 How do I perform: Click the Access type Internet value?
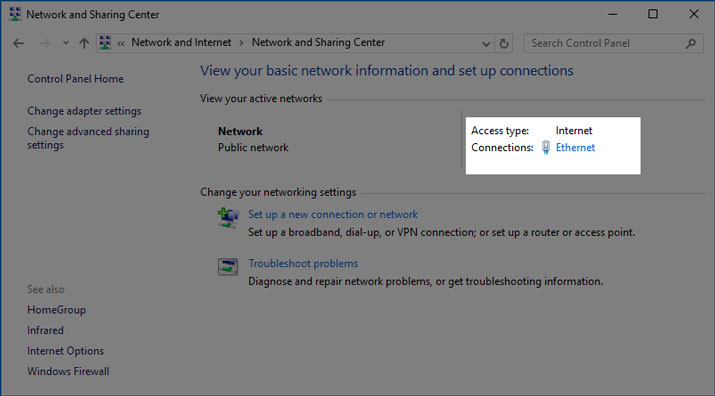coord(574,130)
